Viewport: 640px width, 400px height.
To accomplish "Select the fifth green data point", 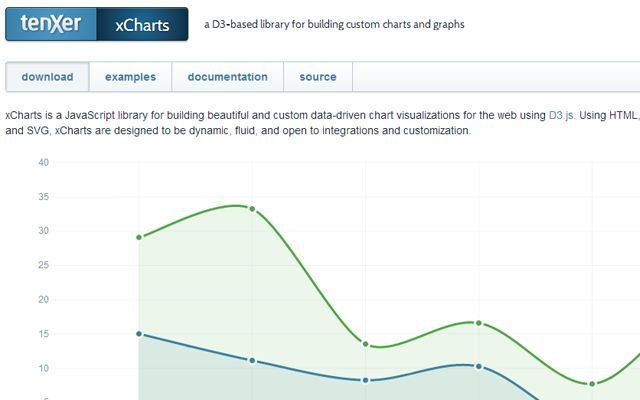I will point(592,384).
